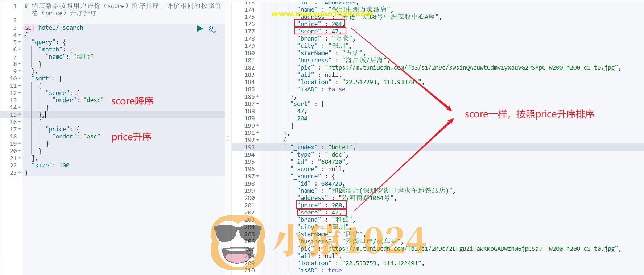This screenshot has height=275, width=644.
Task: Click the comment on line 1
Action: (x=123, y=9)
